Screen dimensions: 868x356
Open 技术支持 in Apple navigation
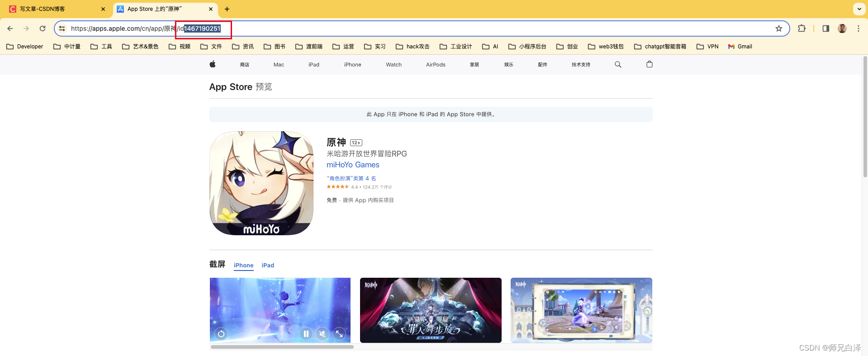581,65
